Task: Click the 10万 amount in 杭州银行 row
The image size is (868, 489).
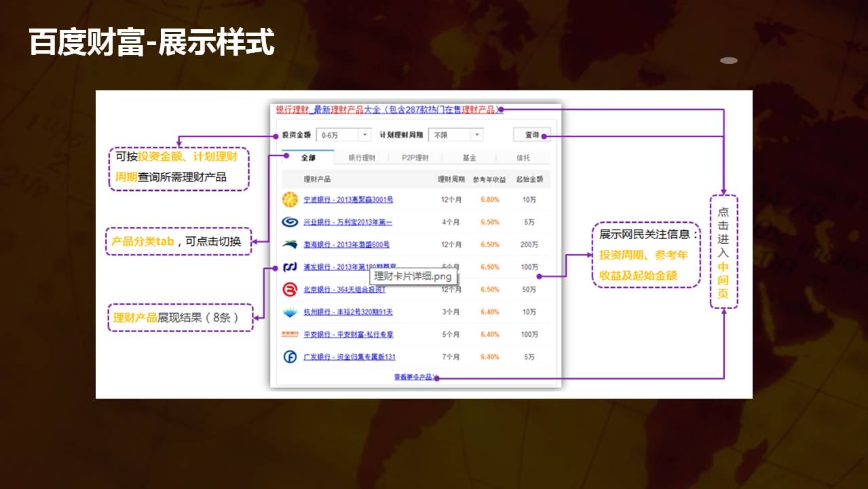Action: [x=529, y=312]
